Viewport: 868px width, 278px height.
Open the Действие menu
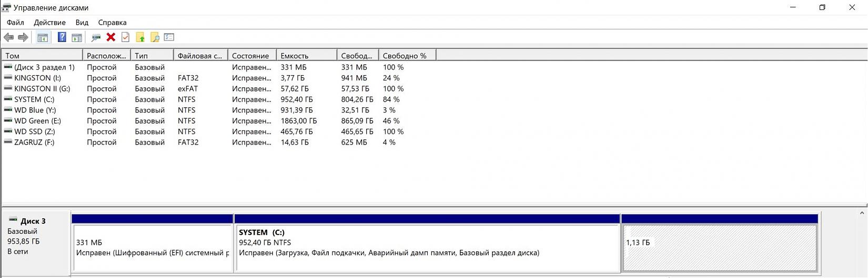pyautogui.click(x=49, y=23)
